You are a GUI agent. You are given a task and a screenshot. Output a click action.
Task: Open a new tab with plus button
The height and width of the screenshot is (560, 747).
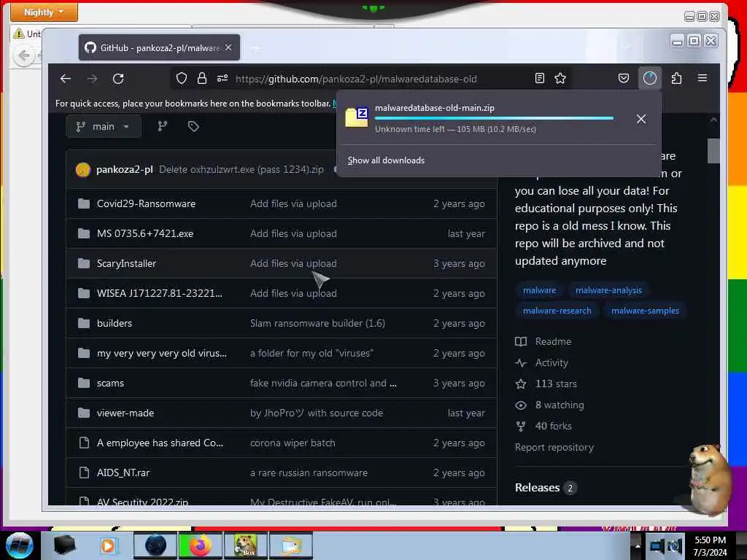[x=256, y=48]
